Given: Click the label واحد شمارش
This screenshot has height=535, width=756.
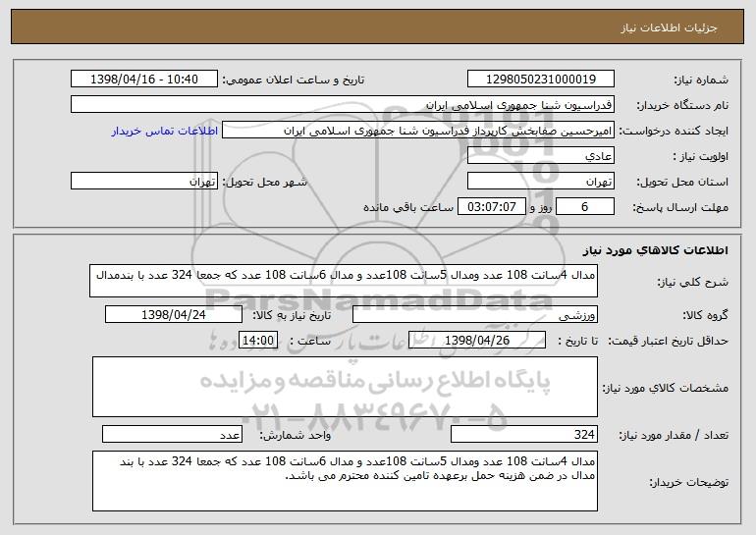Looking at the screenshot, I should (x=296, y=436).
